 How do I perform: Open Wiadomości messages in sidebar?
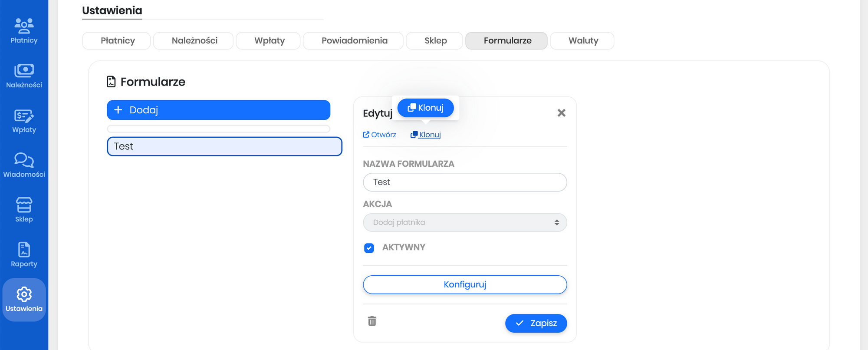pos(24,165)
